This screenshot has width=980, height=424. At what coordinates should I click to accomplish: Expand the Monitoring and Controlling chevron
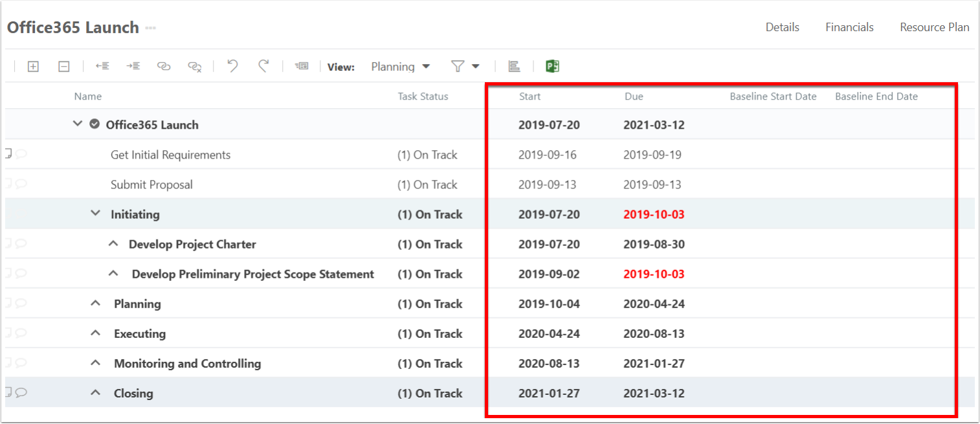click(96, 363)
